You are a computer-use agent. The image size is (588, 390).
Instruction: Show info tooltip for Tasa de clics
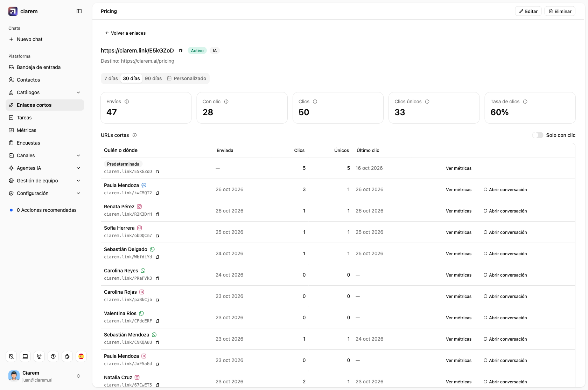tap(525, 102)
